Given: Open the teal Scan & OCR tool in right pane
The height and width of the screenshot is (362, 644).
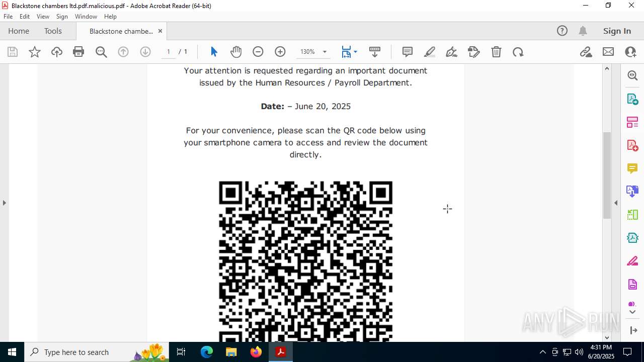Looking at the screenshot, I should [x=632, y=238].
